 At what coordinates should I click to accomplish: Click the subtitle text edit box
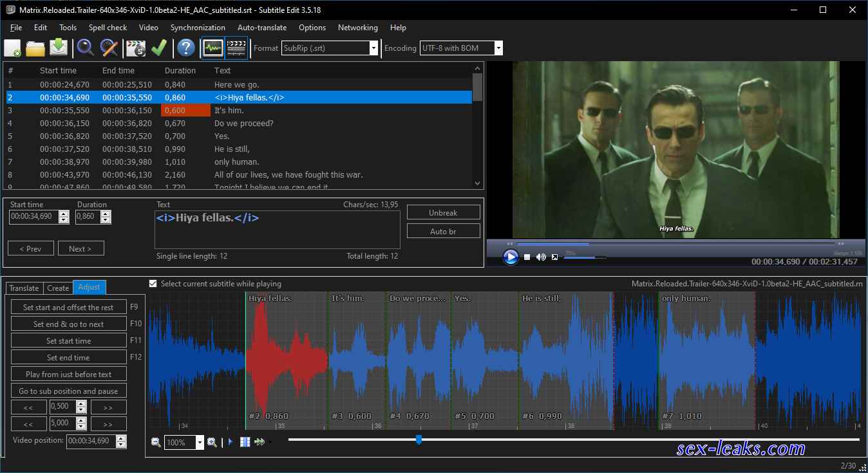pos(278,229)
